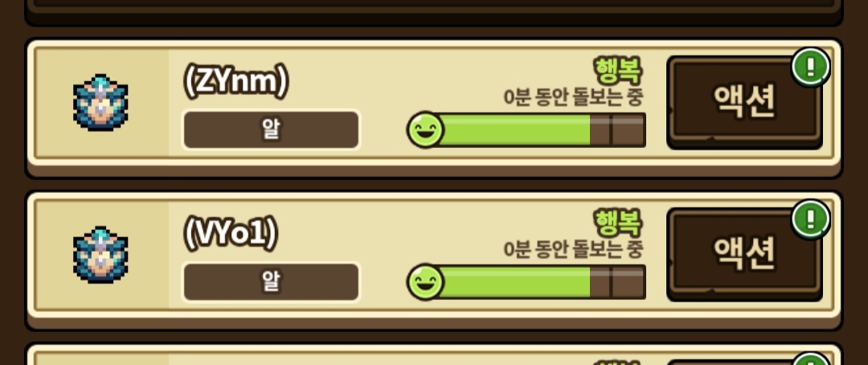Click the 액션 button for ZYnm
The width and height of the screenshot is (868, 365).
[744, 102]
